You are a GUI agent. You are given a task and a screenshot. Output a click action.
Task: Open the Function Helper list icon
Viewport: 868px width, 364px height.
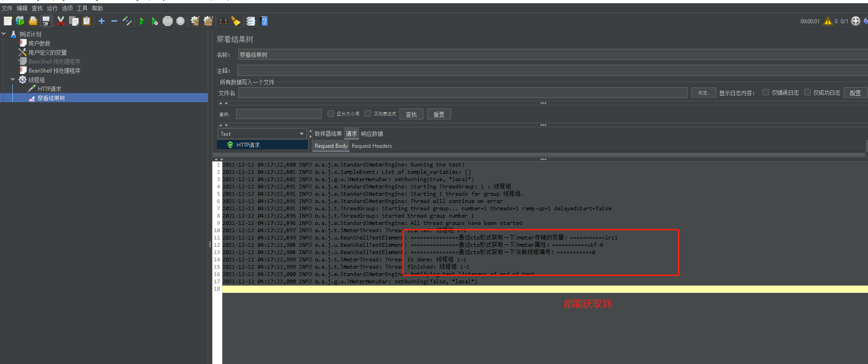pos(251,21)
